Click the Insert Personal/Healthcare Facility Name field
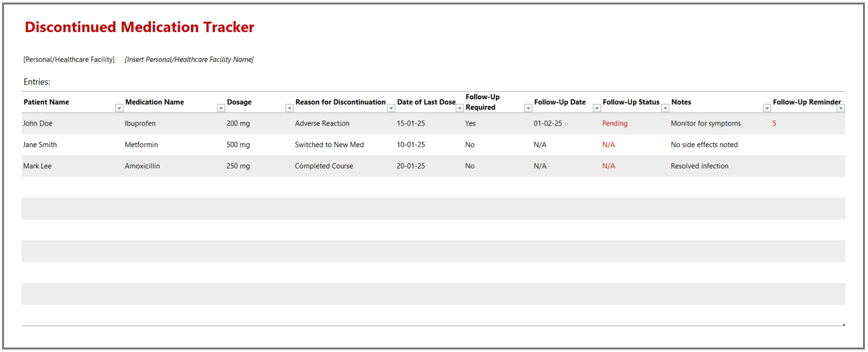 tap(189, 60)
